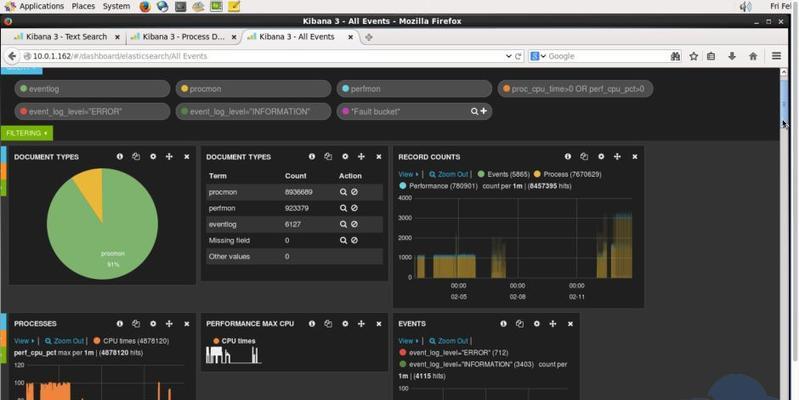Expand the FILTERING section
This screenshot has height=400, width=799.
(x=27, y=133)
